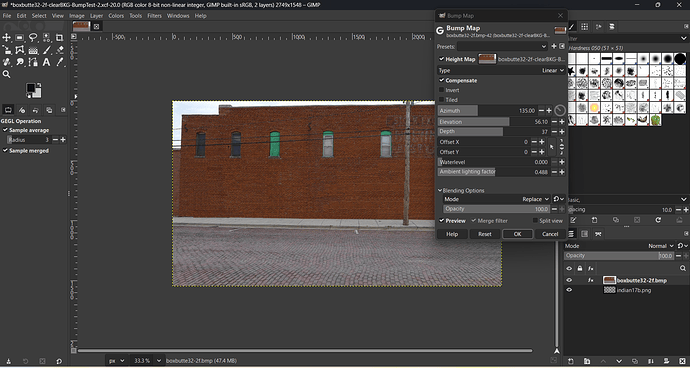This screenshot has width=690, height=368.
Task: Delete layer button in Layers panel
Action: click(x=682, y=361)
